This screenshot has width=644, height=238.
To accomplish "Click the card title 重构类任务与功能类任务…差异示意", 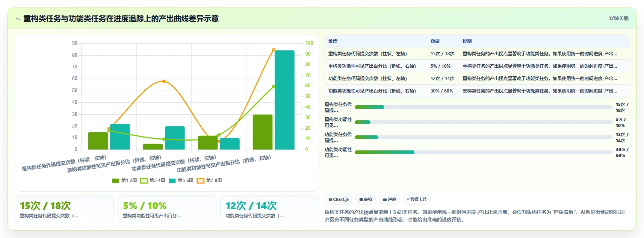I will [x=121, y=18].
